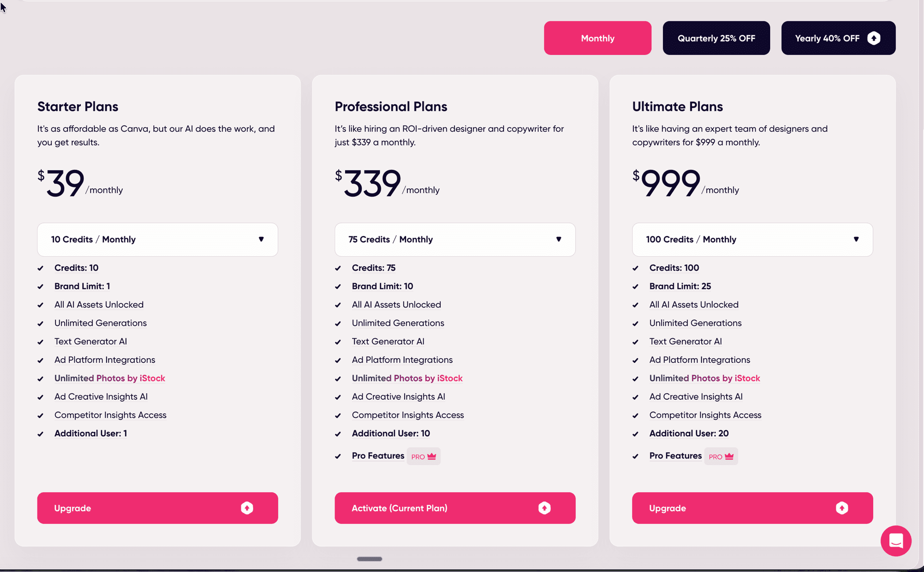
Task: Enable Yearly 40% OFF billing
Action: click(838, 38)
